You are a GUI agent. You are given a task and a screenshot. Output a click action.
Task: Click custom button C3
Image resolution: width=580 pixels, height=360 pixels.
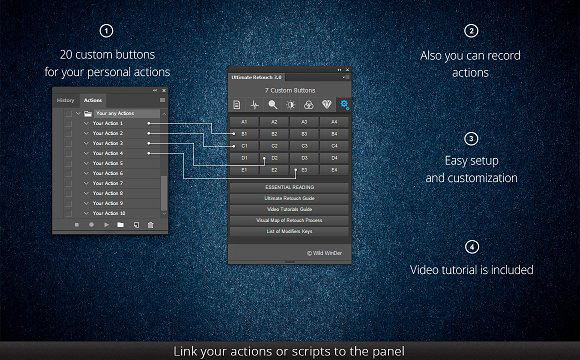[304, 146]
